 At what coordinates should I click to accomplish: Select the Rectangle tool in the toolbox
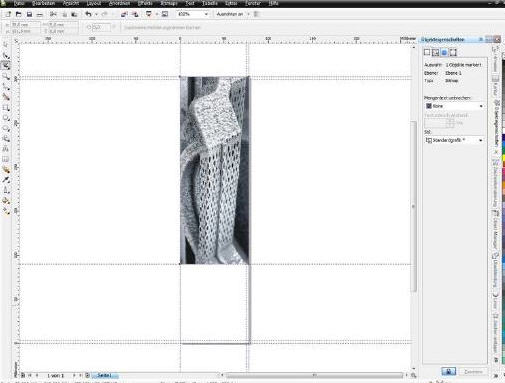tap(6, 108)
